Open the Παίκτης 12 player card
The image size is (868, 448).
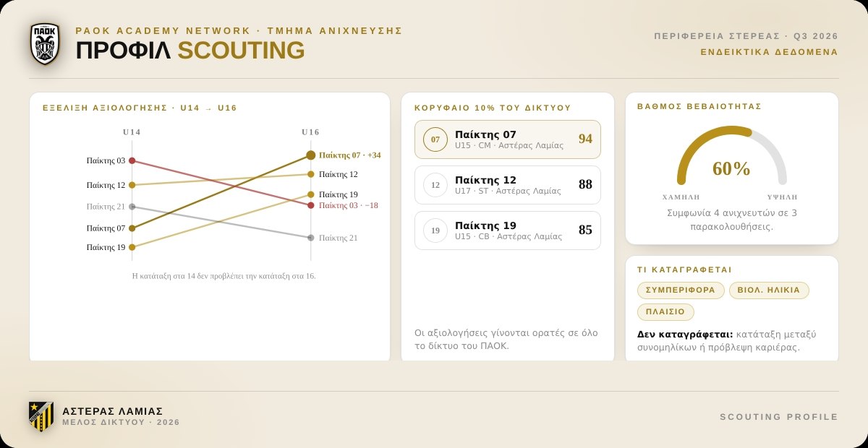508,185
